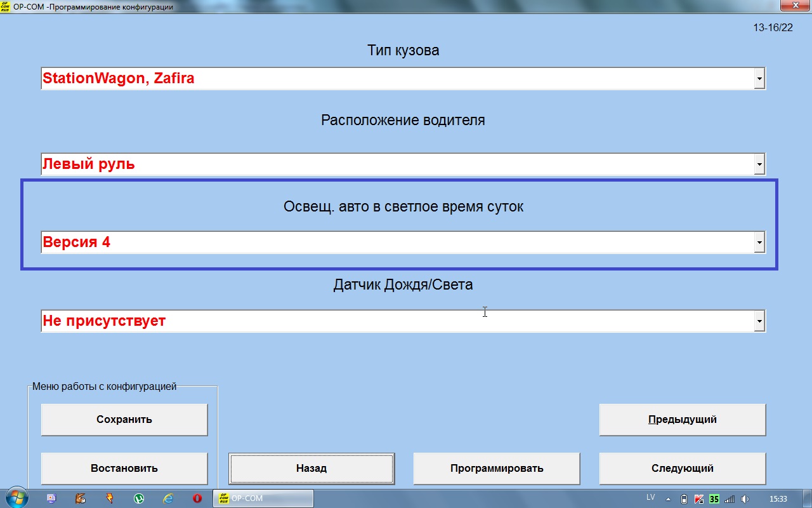Open the Датчик Дождя/Света dropdown

759,321
